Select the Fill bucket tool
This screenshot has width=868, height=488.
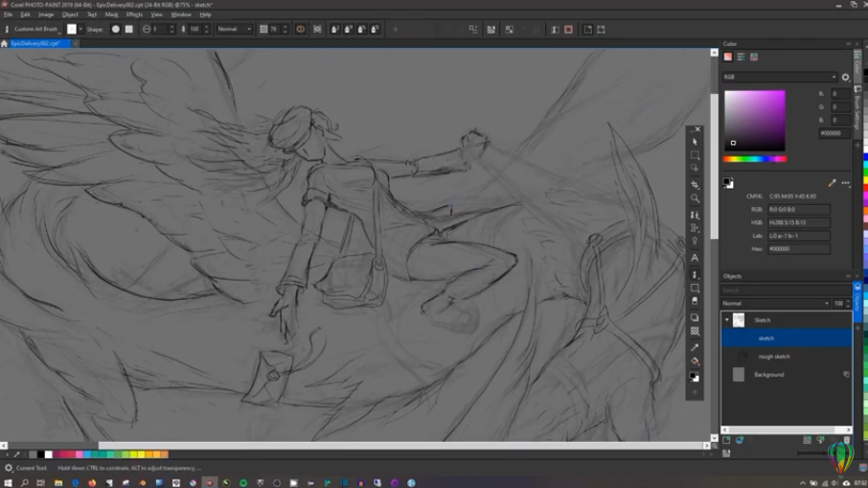click(696, 361)
